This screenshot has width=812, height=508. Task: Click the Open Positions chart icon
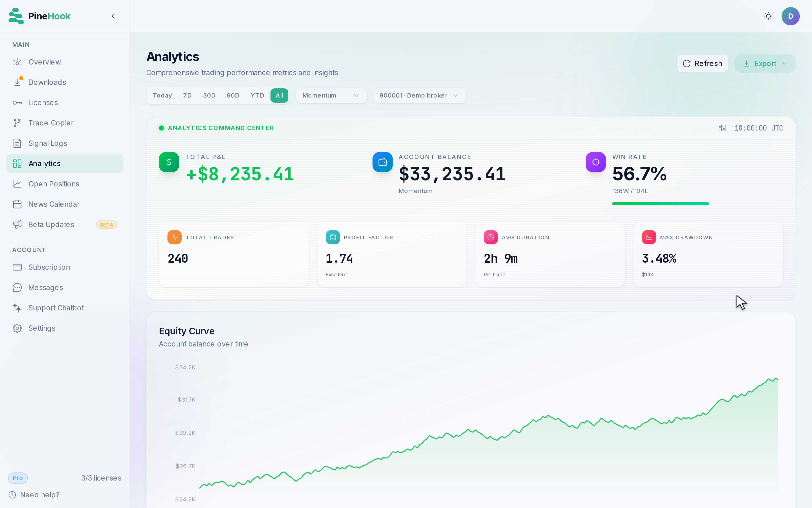17,184
